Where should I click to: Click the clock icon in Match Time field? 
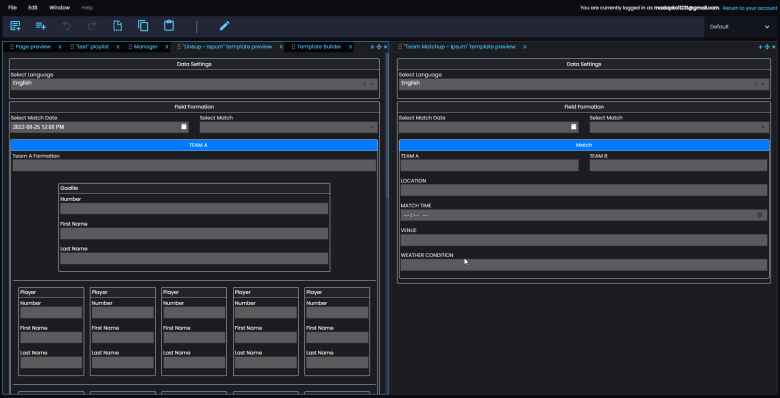click(x=760, y=215)
